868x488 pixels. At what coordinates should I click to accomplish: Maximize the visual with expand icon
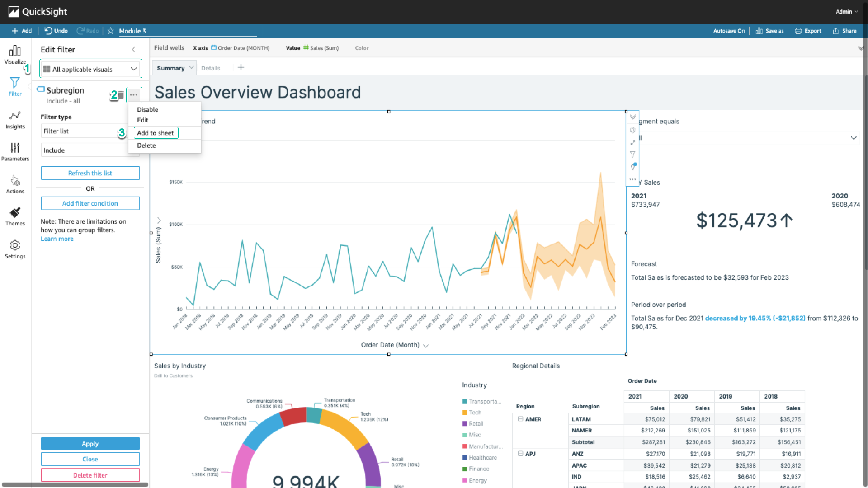tap(632, 142)
